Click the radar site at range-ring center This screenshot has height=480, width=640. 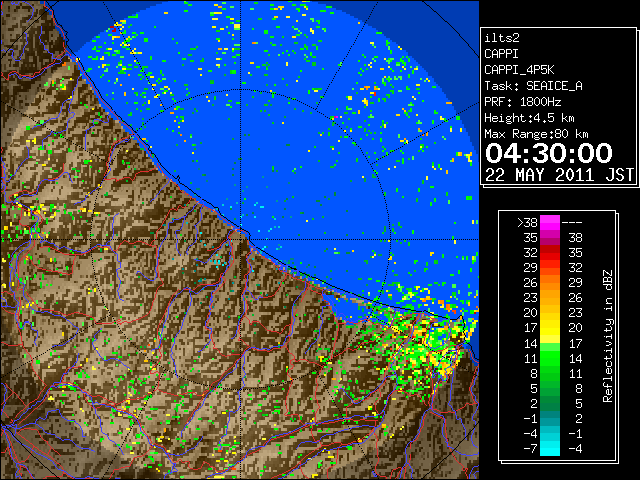pyautogui.click(x=241, y=240)
